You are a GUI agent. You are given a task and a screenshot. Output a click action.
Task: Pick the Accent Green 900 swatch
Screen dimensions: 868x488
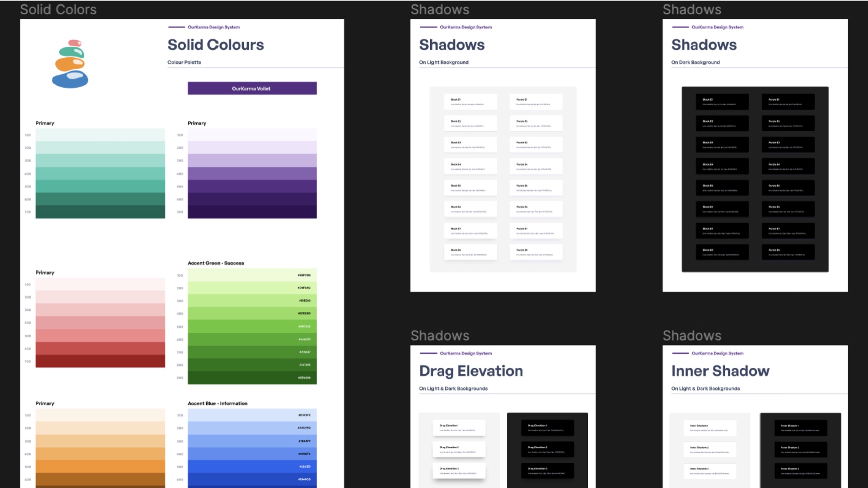[252, 377]
